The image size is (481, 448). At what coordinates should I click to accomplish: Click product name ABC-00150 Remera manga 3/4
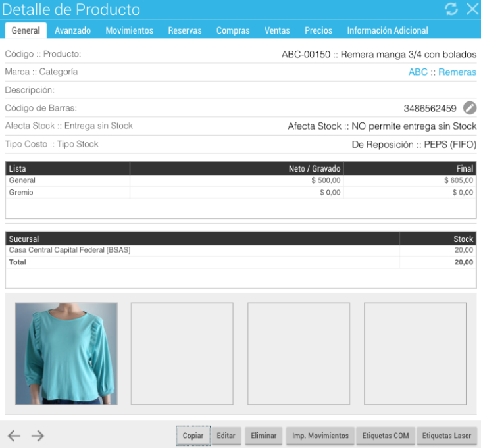click(x=379, y=55)
